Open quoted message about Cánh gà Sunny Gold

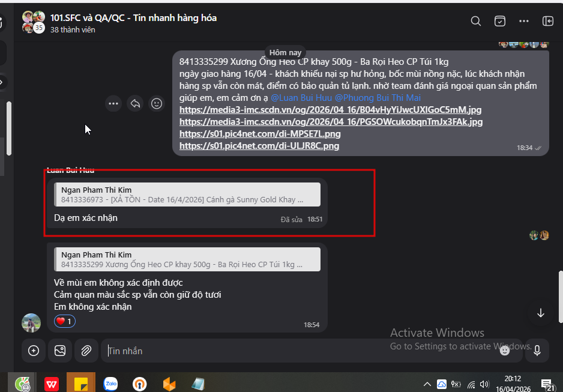[187, 194]
